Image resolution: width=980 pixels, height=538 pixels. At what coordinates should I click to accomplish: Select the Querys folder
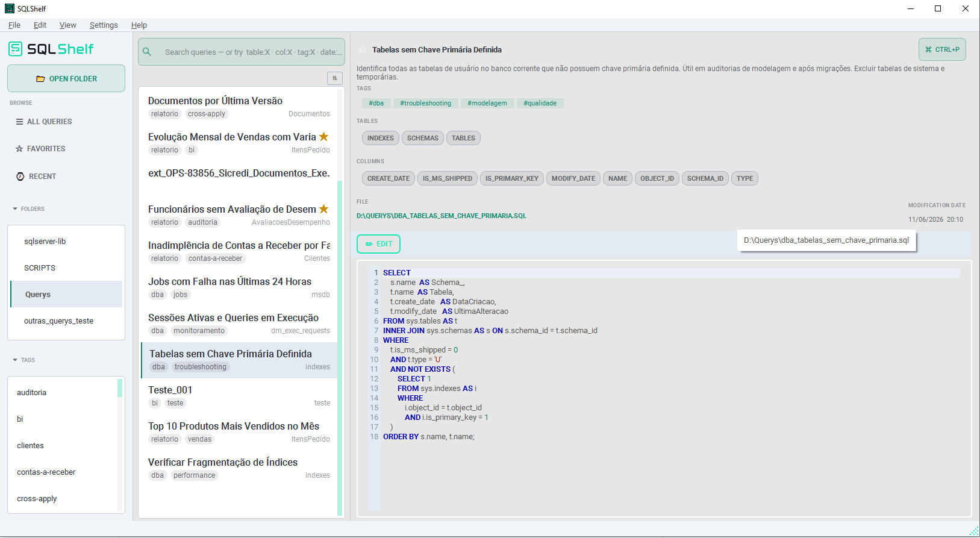(66, 294)
